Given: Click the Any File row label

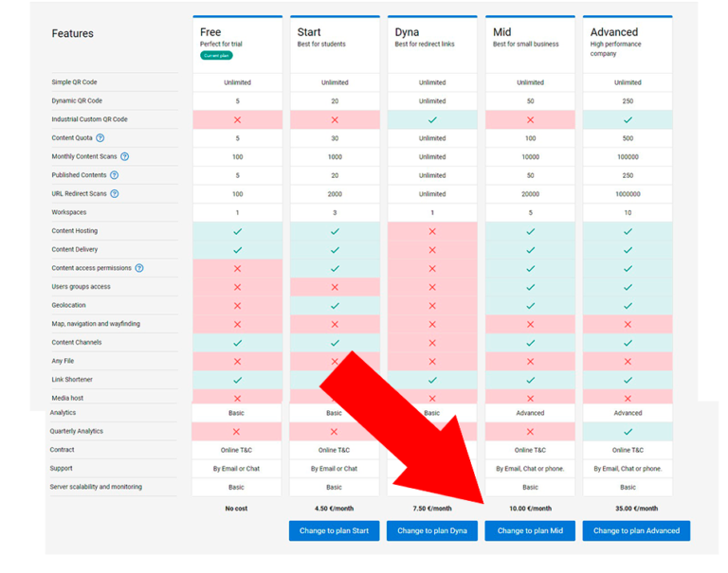Looking at the screenshot, I should (63, 361).
